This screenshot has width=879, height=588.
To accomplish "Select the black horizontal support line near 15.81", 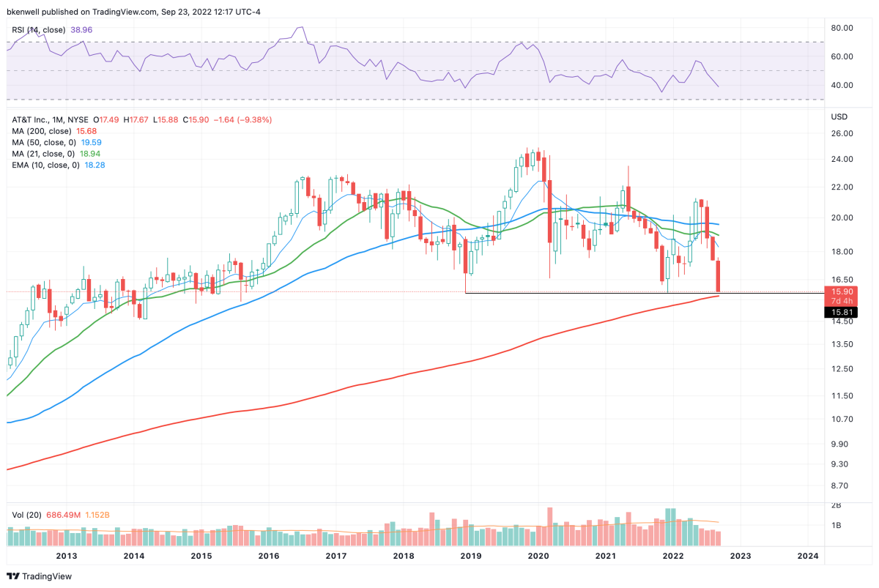I will point(645,293).
